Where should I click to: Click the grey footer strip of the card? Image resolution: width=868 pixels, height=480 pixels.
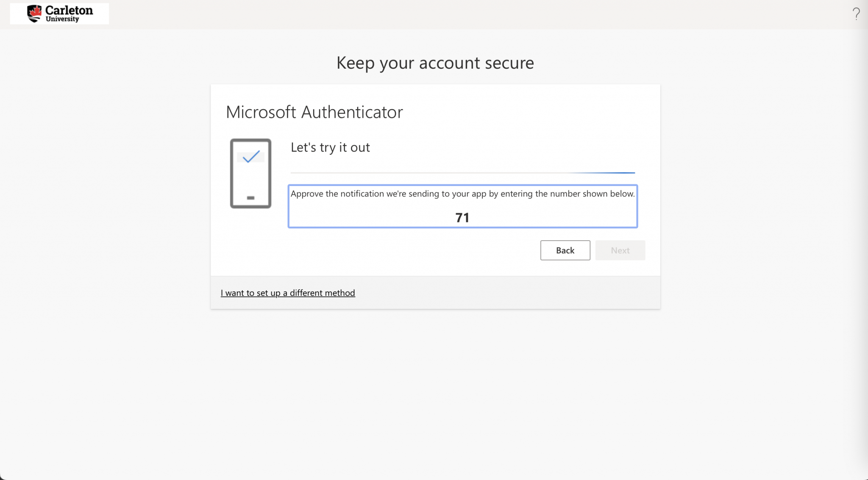[x=509, y=293]
